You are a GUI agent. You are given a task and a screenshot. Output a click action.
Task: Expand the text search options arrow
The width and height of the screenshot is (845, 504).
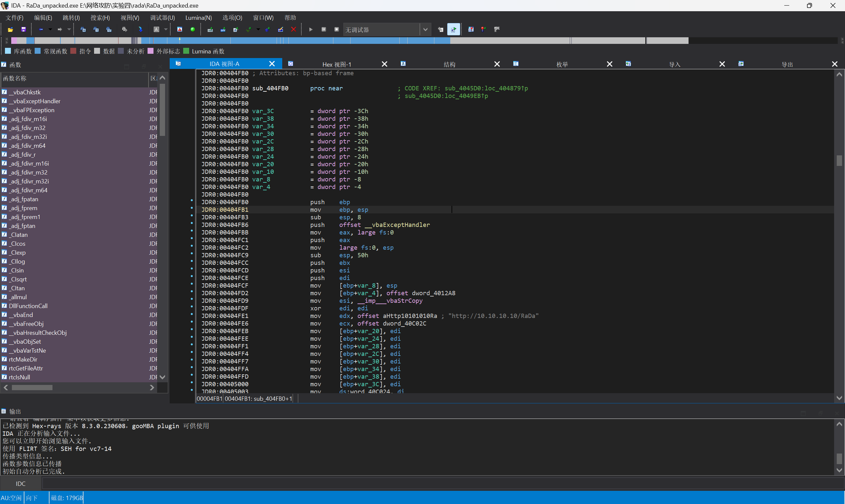tap(166, 30)
